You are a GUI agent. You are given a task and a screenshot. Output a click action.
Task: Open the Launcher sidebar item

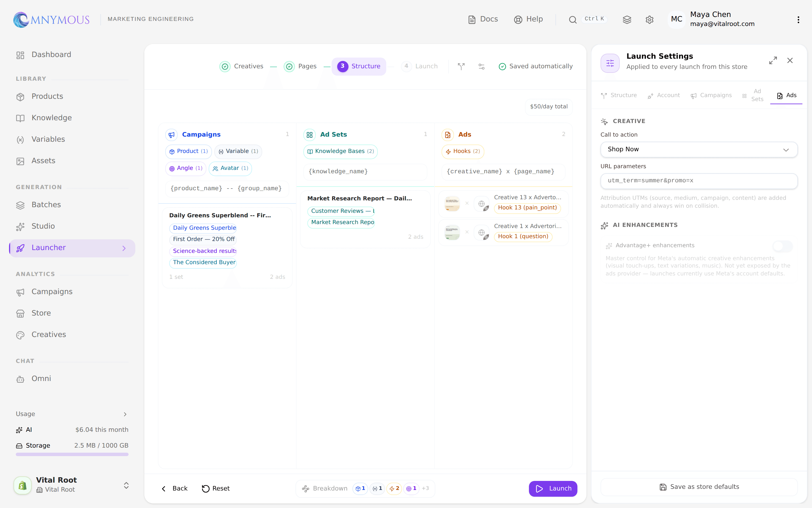pos(72,248)
